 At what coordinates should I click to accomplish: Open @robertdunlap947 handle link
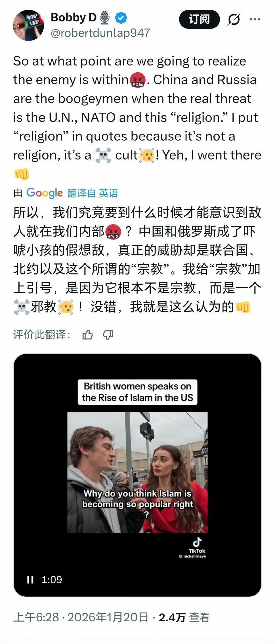[100, 33]
